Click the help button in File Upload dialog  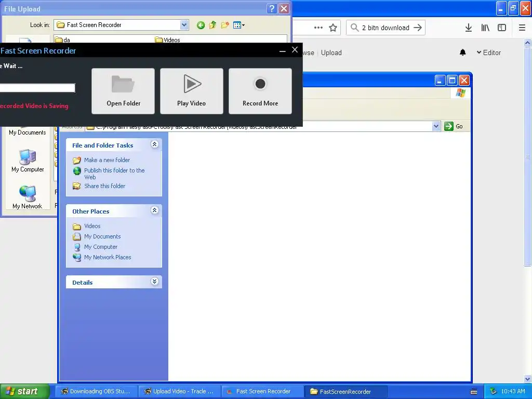[x=272, y=8]
